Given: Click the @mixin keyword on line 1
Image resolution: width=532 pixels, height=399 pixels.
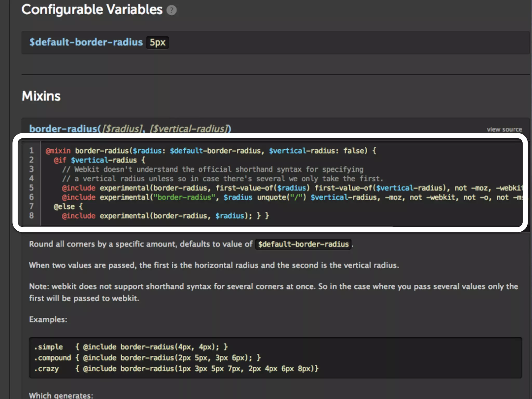Looking at the screenshot, I should pos(58,151).
